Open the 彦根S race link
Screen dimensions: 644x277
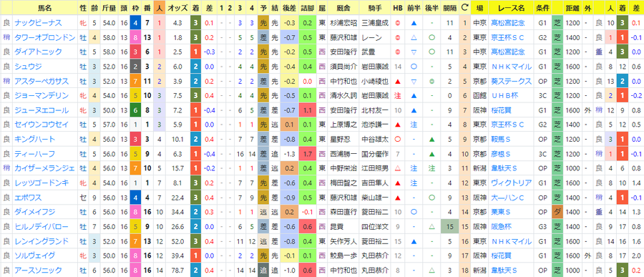tap(500, 154)
